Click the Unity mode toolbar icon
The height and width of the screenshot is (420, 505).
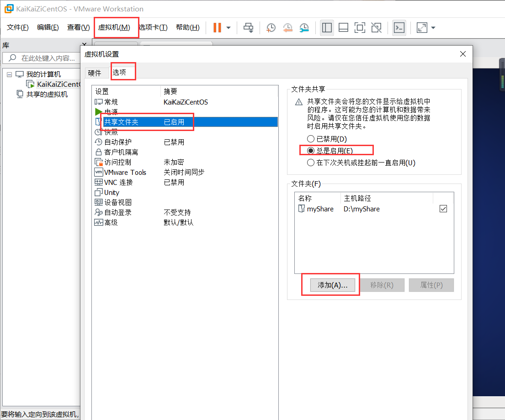pos(376,28)
